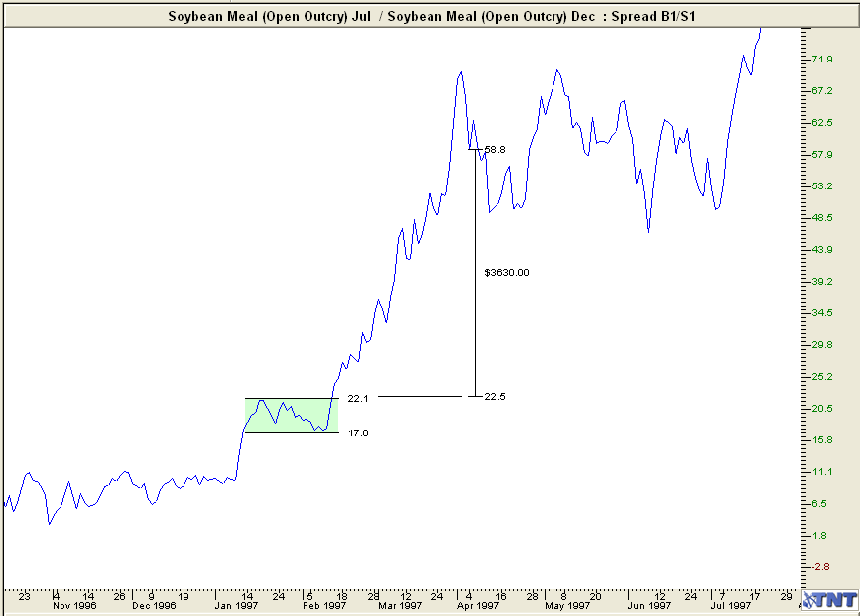Click the day 26 tick label
This screenshot has width=860, height=616.
click(x=120, y=596)
